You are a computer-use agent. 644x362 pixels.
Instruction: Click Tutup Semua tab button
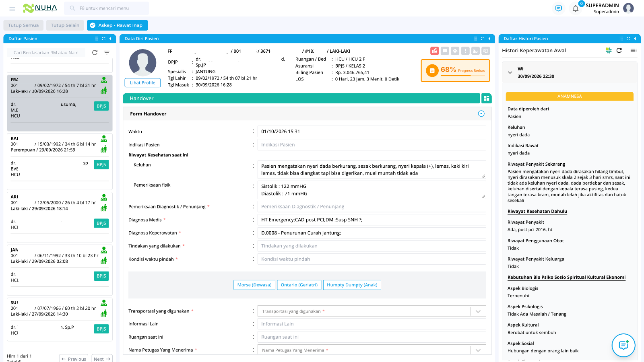(x=23, y=25)
